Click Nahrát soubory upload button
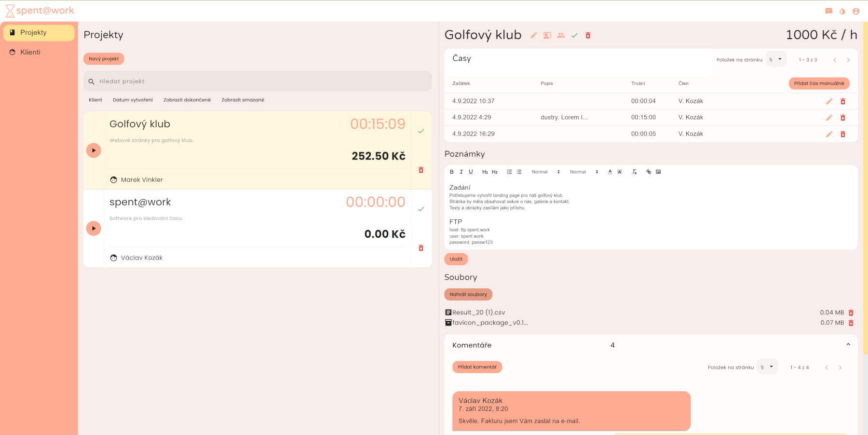The width and height of the screenshot is (868, 435). [468, 294]
